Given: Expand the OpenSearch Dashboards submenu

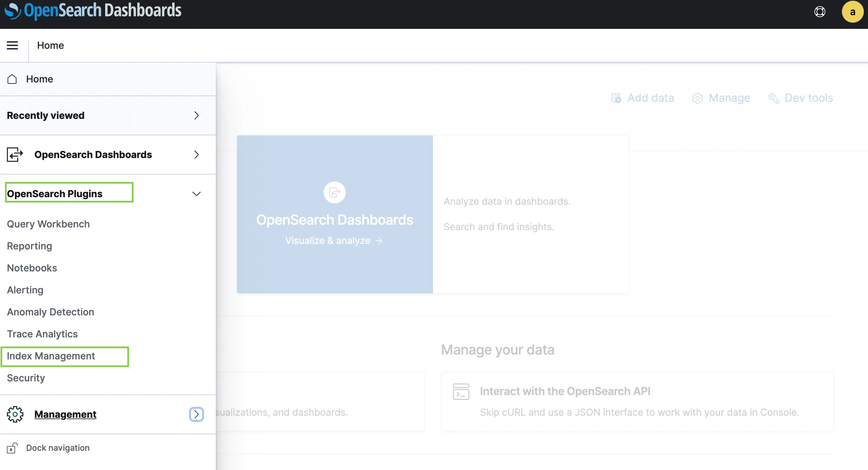Looking at the screenshot, I should tap(196, 155).
